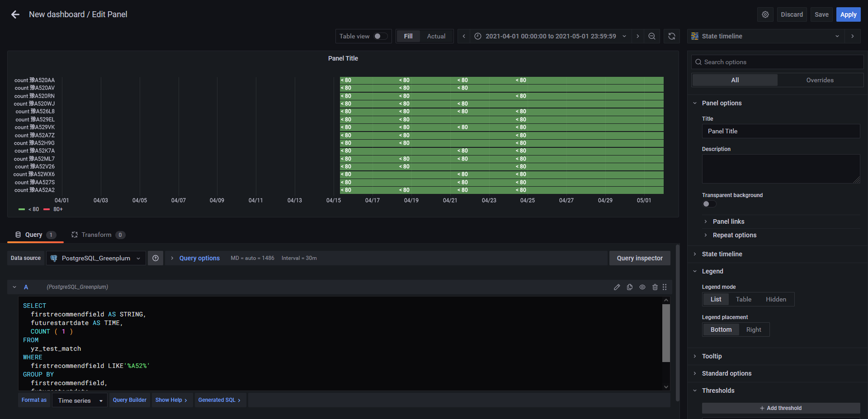Expand the Tooltip section
Viewport: 868px width, 419px height.
tap(712, 356)
